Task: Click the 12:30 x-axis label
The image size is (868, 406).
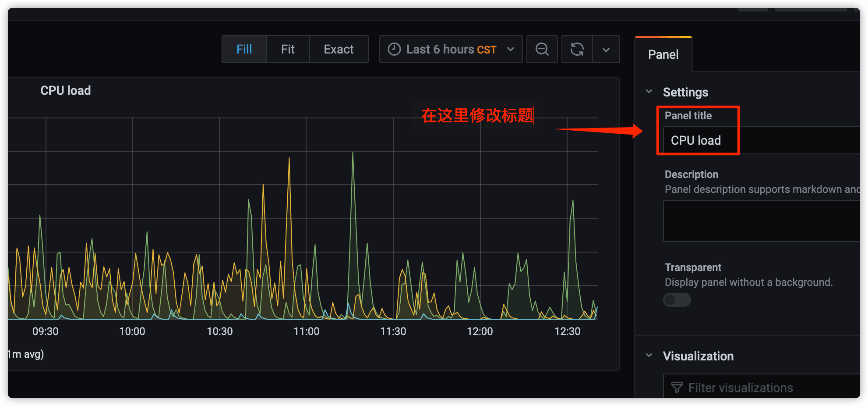Action: click(567, 331)
